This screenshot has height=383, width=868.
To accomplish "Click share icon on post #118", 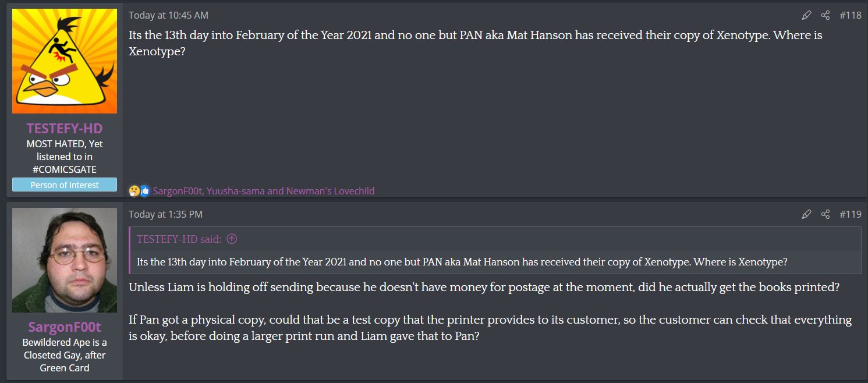I will [826, 16].
